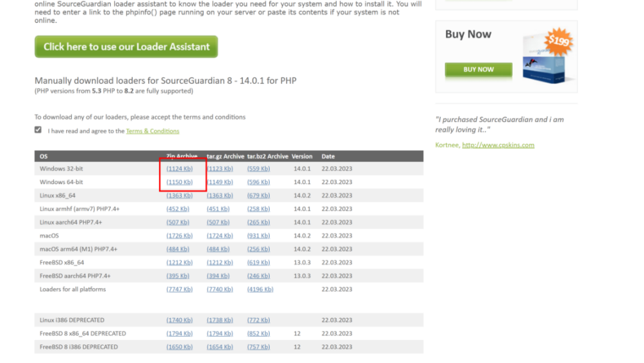Screen dimensions: 644x363
Task: Click the Date column header
Action: pyautogui.click(x=328, y=156)
